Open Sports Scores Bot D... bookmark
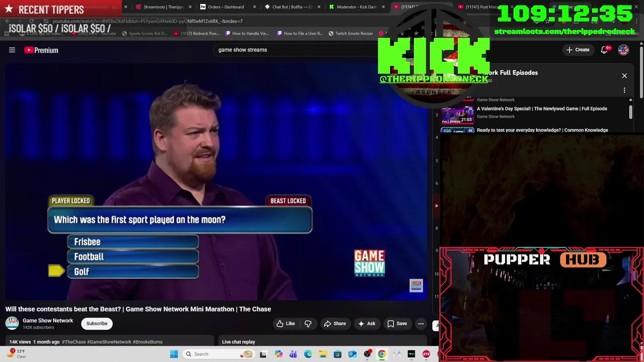 click(x=144, y=34)
